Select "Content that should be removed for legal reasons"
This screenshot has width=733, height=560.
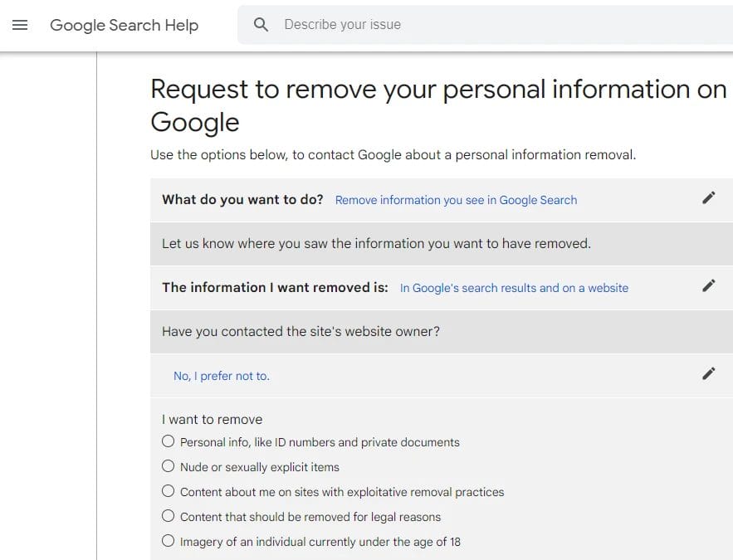(169, 516)
